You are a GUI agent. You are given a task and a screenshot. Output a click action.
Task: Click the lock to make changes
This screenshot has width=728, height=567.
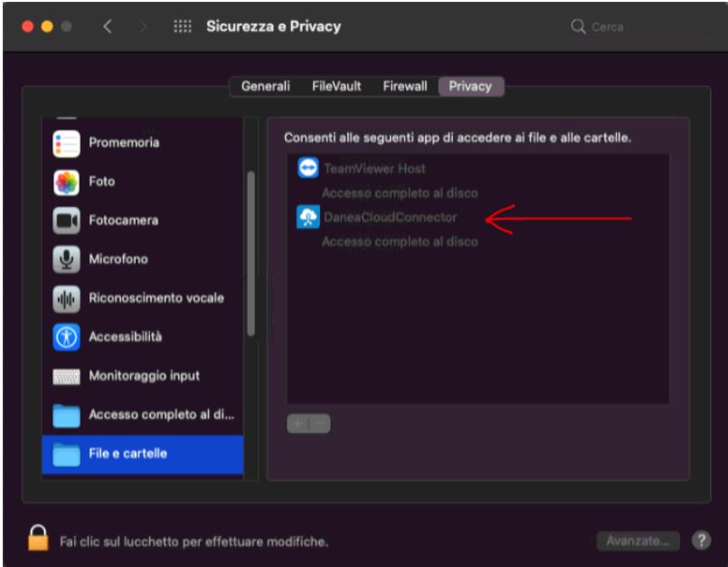pos(38,538)
